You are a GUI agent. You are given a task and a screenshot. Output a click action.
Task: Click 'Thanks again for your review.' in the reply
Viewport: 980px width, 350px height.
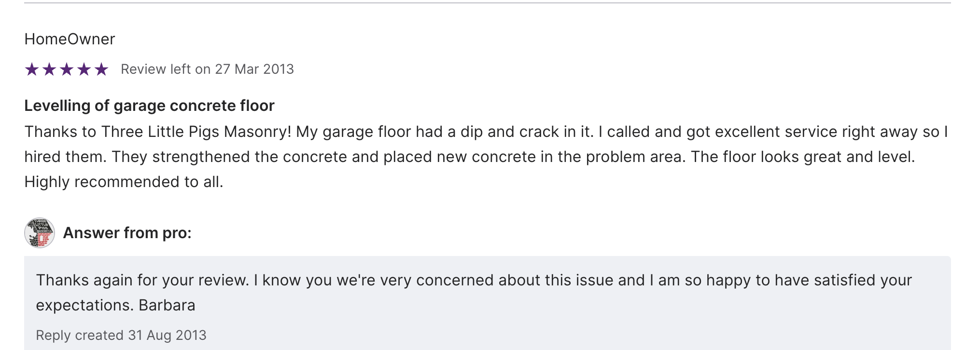click(142, 280)
